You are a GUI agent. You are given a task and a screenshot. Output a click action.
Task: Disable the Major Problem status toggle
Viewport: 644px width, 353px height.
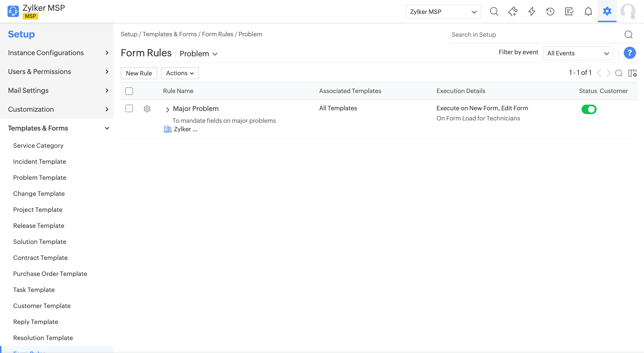pos(589,109)
